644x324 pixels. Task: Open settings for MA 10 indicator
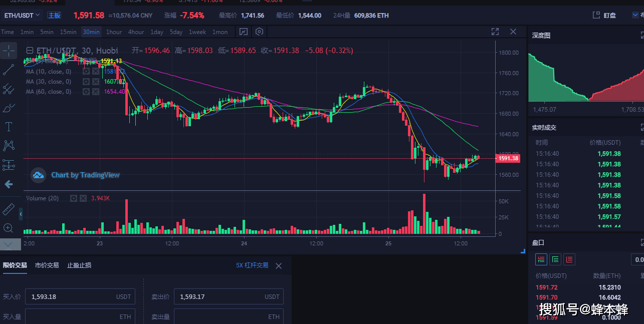pyautogui.click(x=86, y=72)
